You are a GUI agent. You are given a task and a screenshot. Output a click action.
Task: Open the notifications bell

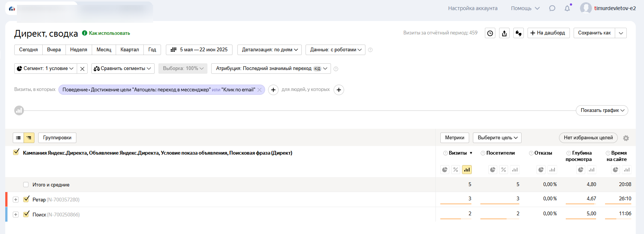(567, 8)
